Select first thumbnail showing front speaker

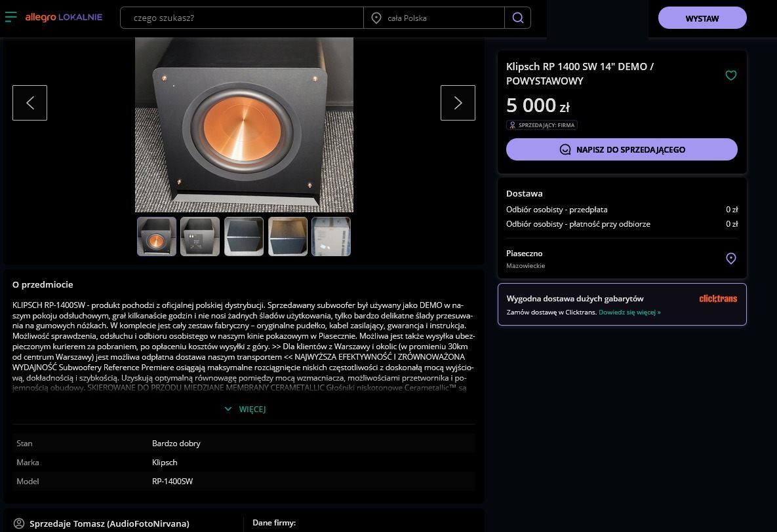tap(157, 237)
